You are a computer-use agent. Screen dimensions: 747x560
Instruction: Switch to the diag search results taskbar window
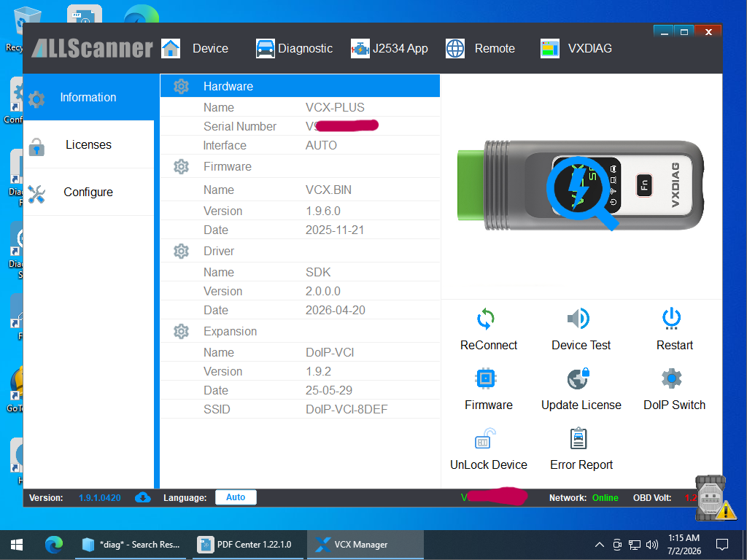coord(131,544)
